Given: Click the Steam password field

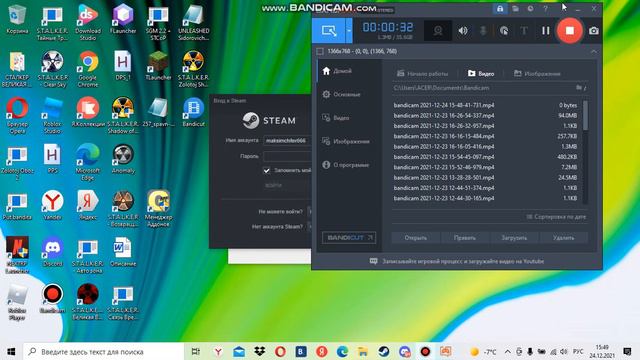Looking at the screenshot, I should 287,156.
